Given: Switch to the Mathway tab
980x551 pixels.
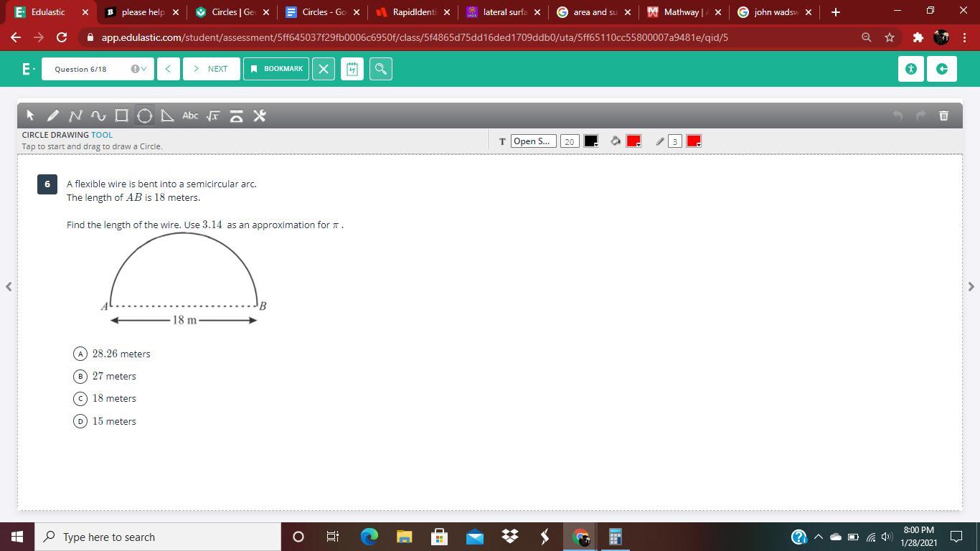Looking at the screenshot, I should click(683, 12).
